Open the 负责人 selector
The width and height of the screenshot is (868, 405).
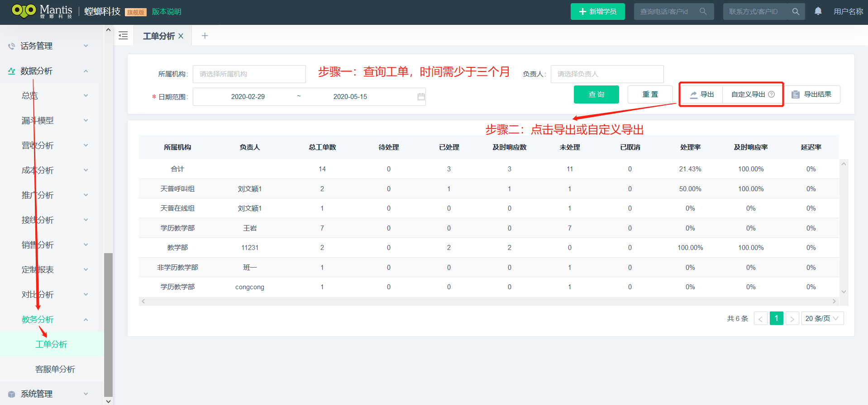pyautogui.click(x=607, y=74)
